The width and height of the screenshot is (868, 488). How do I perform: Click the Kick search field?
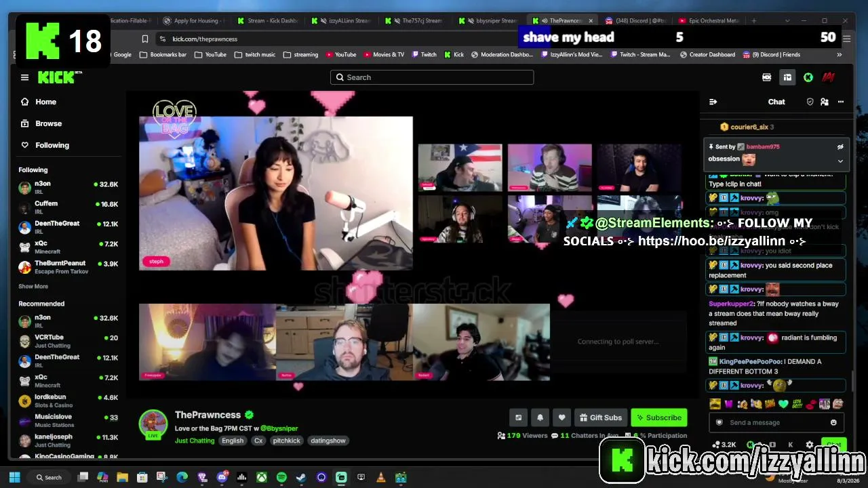pos(432,77)
